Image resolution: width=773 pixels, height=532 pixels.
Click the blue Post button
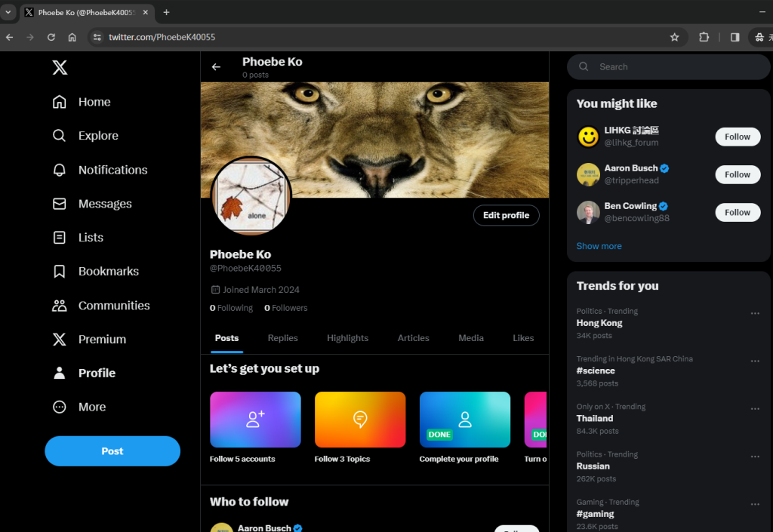click(112, 451)
